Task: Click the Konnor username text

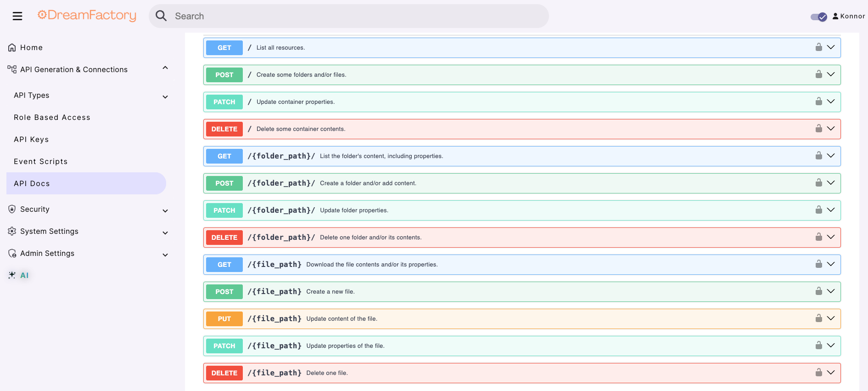Action: 852,16
